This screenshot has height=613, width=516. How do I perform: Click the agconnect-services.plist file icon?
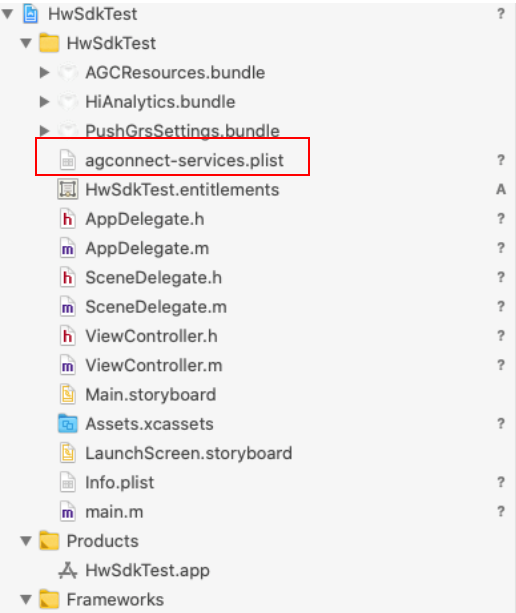coord(68,160)
